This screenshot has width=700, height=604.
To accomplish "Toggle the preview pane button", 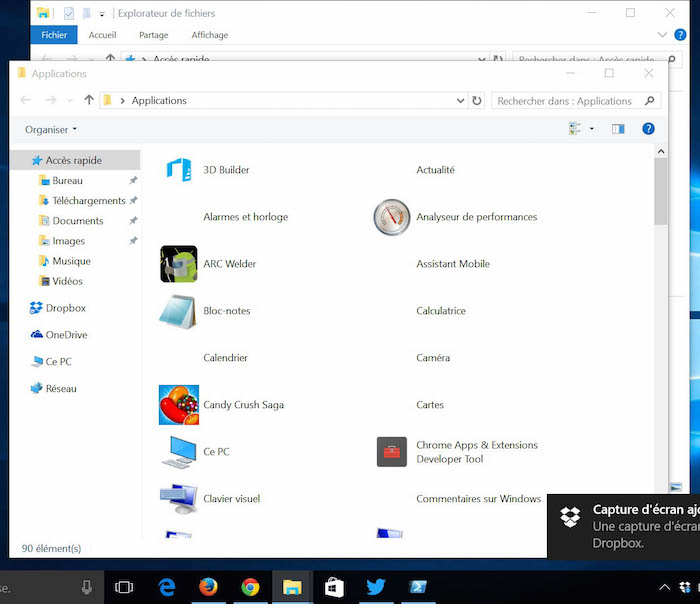I will click(x=618, y=129).
